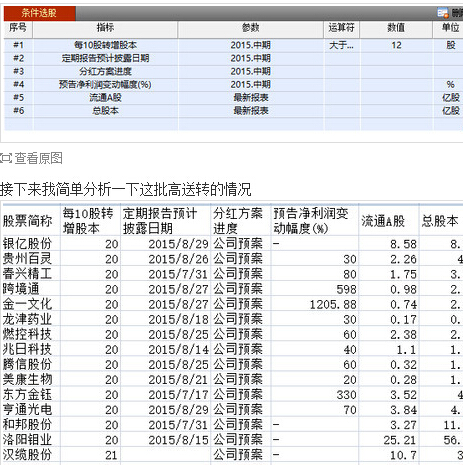
Task: Click the 流通A股 stock table header
Action: [383, 221]
